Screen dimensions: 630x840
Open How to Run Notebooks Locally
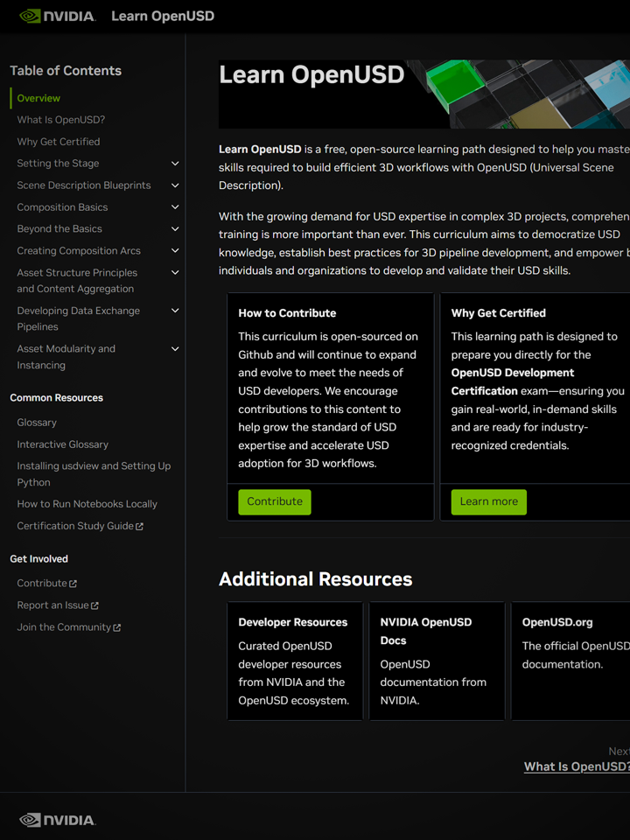[x=87, y=504]
